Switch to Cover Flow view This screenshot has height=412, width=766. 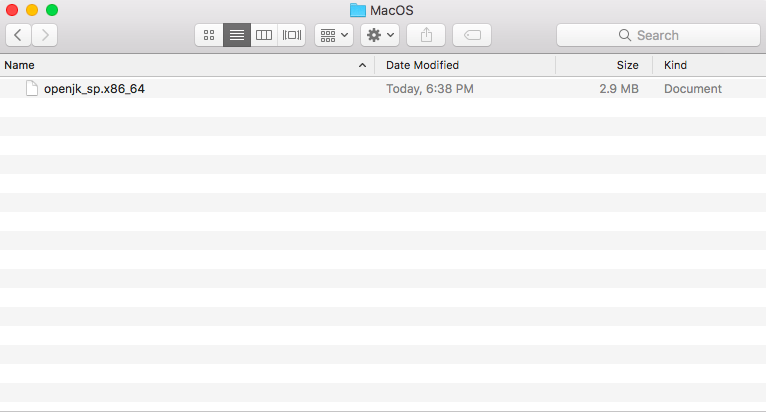pyautogui.click(x=292, y=35)
